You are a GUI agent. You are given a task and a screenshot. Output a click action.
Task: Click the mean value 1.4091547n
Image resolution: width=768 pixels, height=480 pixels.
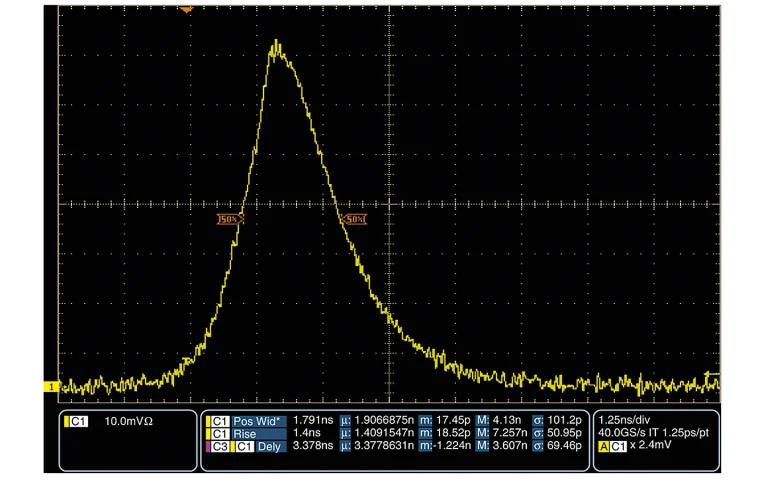pos(384,433)
